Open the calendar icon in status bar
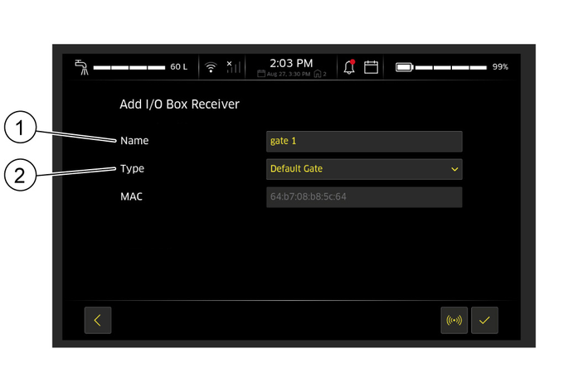Image resolution: width=588 pixels, height=392 pixels. coord(371,67)
